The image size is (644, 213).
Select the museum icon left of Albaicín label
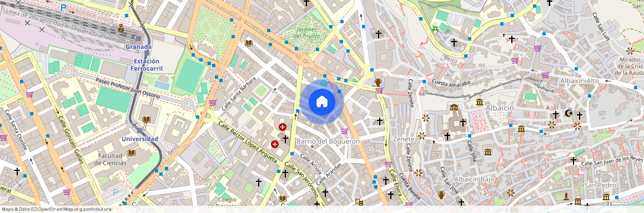(x=479, y=102)
